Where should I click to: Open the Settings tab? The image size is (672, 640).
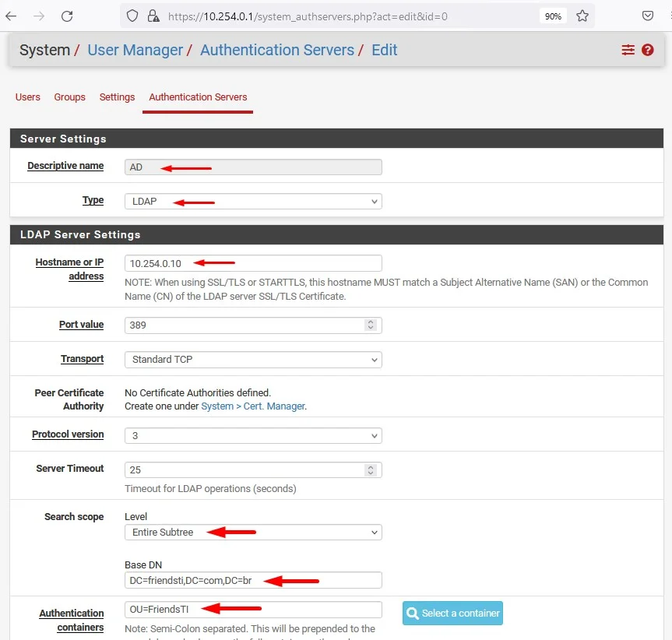[117, 97]
